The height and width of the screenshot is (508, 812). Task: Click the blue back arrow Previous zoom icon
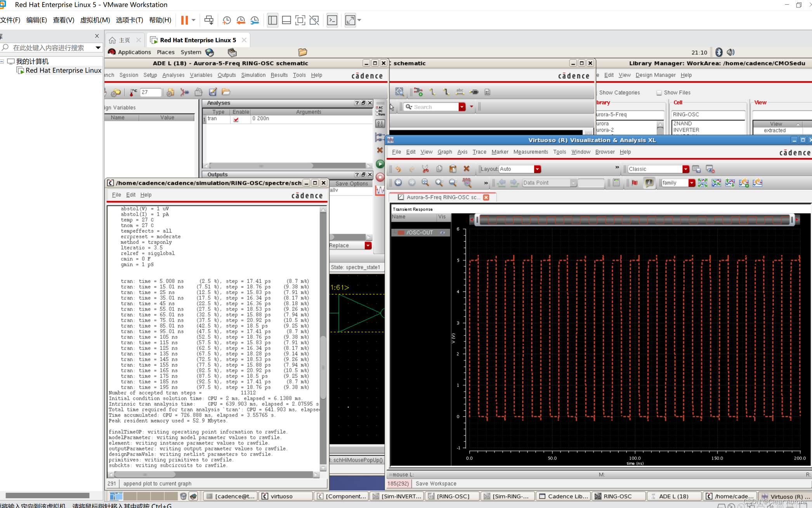(x=398, y=183)
